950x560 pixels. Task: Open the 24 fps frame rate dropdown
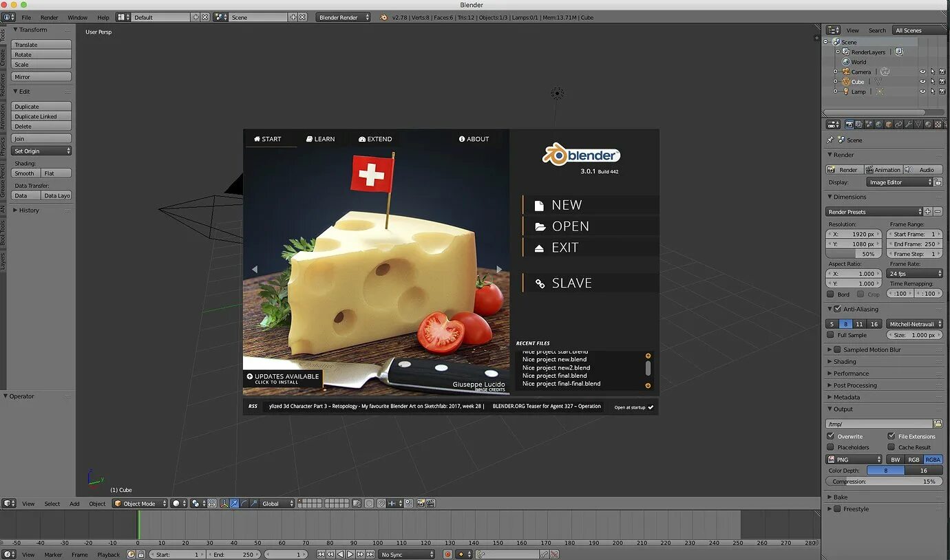pyautogui.click(x=915, y=273)
